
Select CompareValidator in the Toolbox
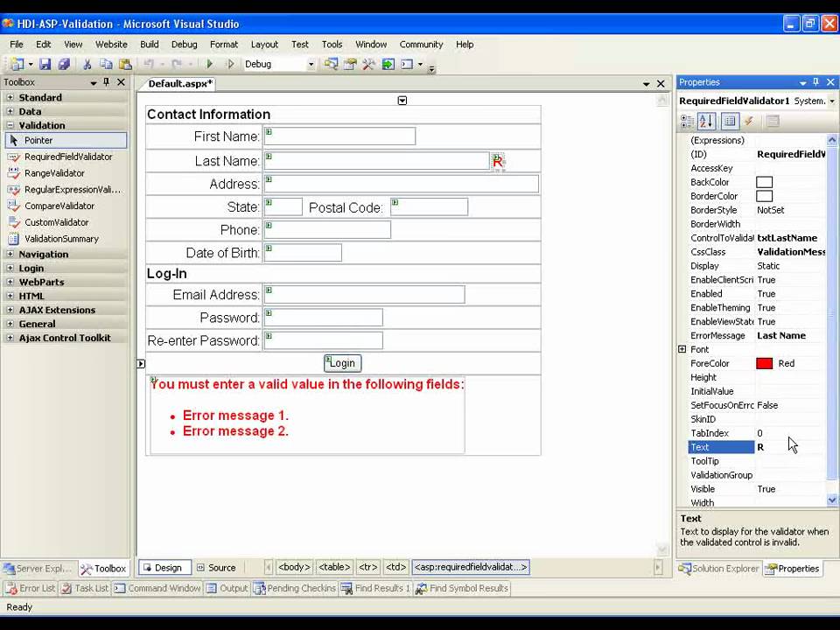click(59, 206)
